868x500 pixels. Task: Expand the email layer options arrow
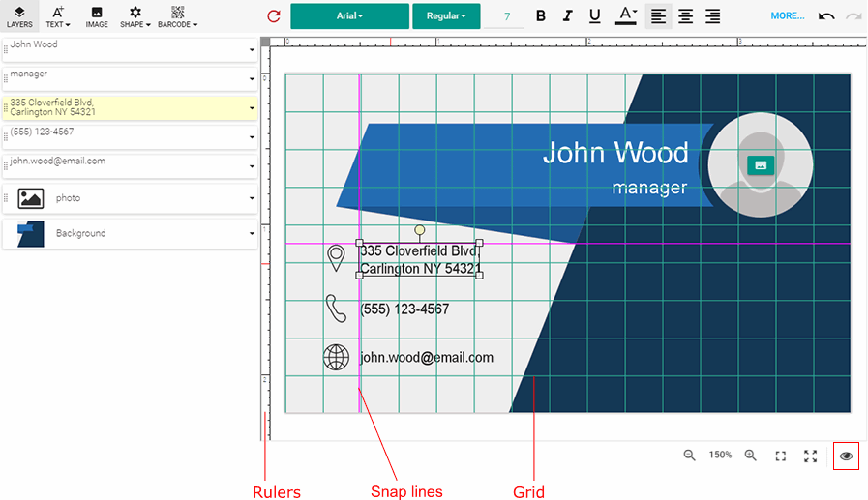(x=252, y=166)
